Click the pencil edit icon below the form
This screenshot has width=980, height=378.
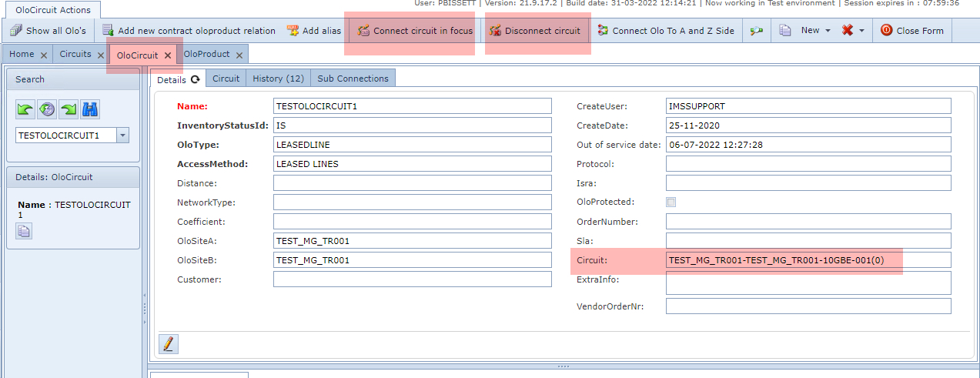point(169,343)
